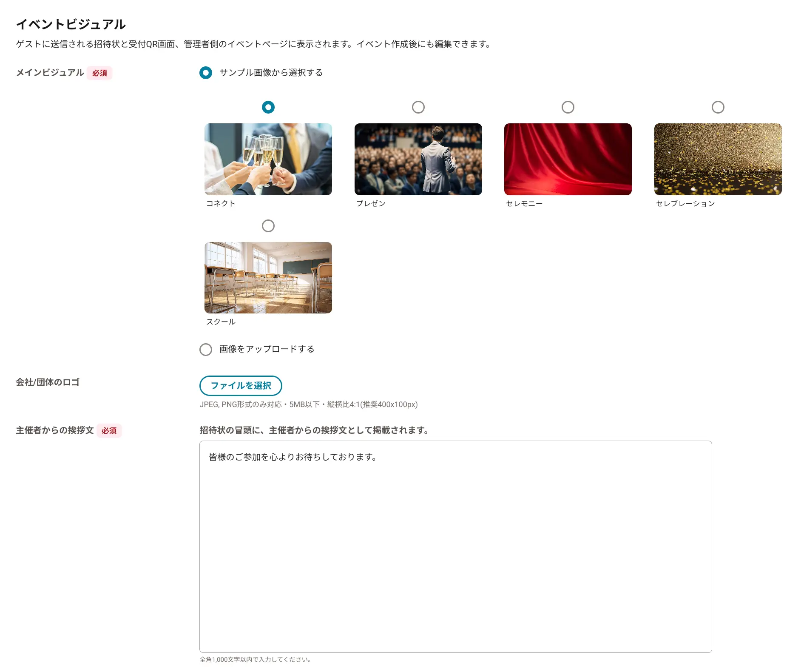The image size is (801, 672).
Task: Click the 全角1,000文字以内 hint text
Action: (256, 660)
